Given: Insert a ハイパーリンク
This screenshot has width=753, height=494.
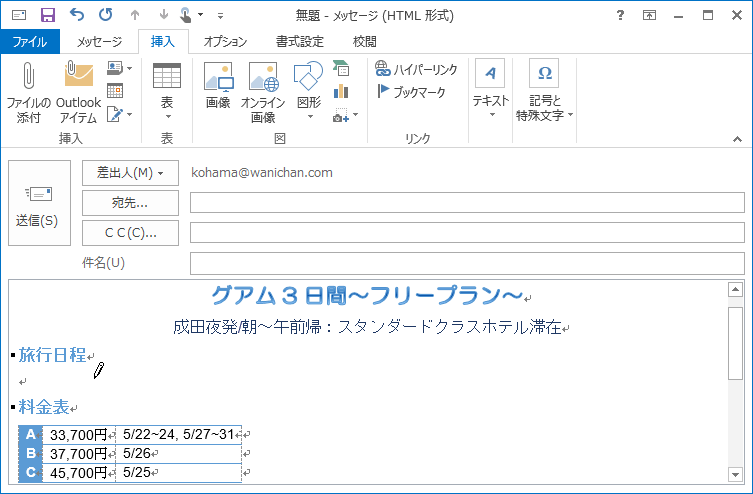Looking at the screenshot, I should [416, 69].
